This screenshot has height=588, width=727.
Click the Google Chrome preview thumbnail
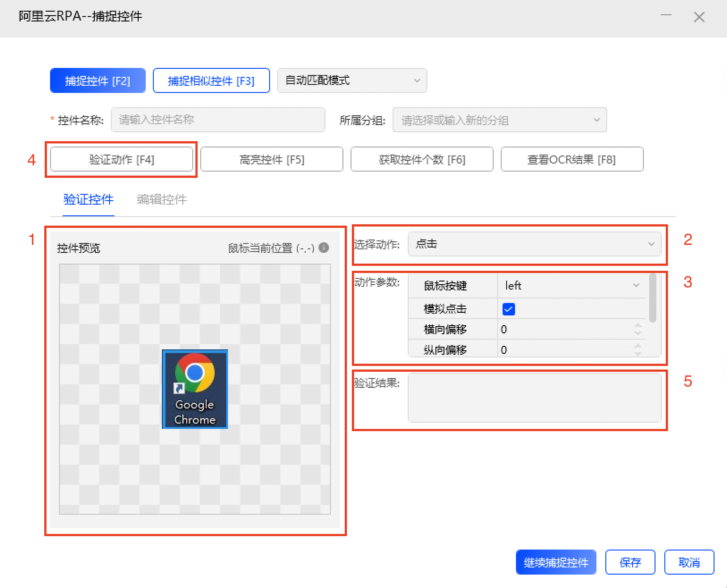tap(195, 389)
